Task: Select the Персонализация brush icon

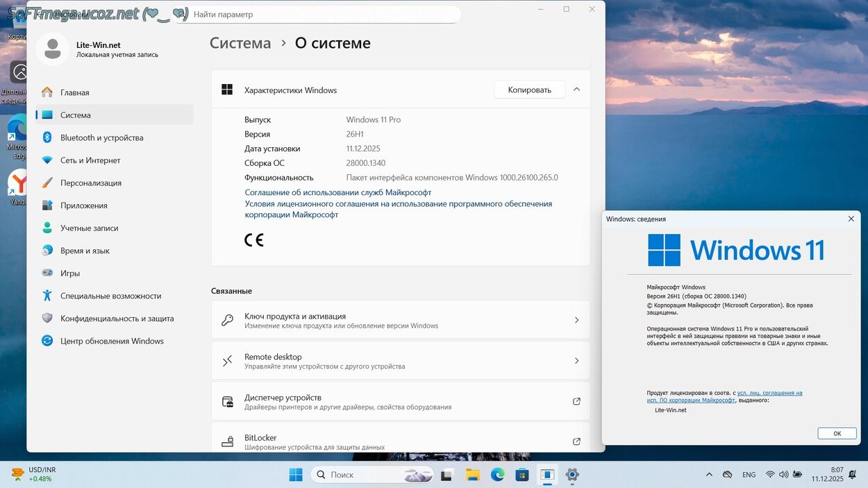Action: tap(47, 183)
